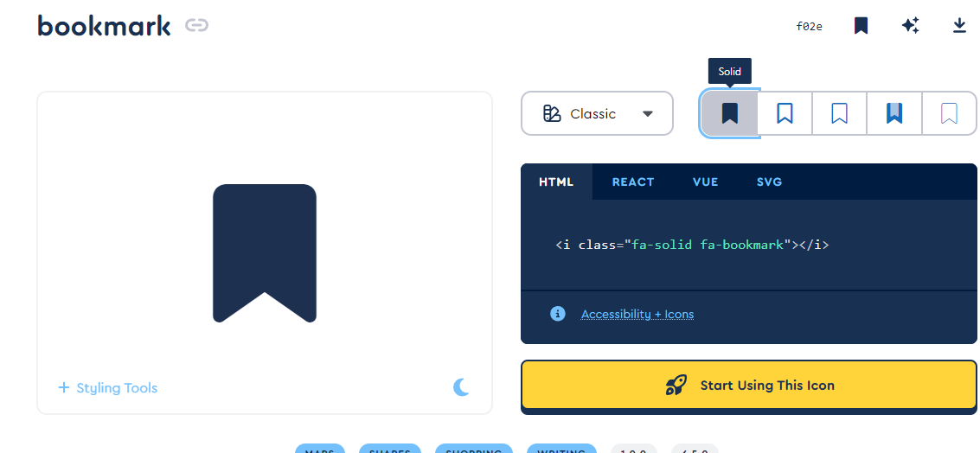Open the Classic family dropdown

coord(597,113)
